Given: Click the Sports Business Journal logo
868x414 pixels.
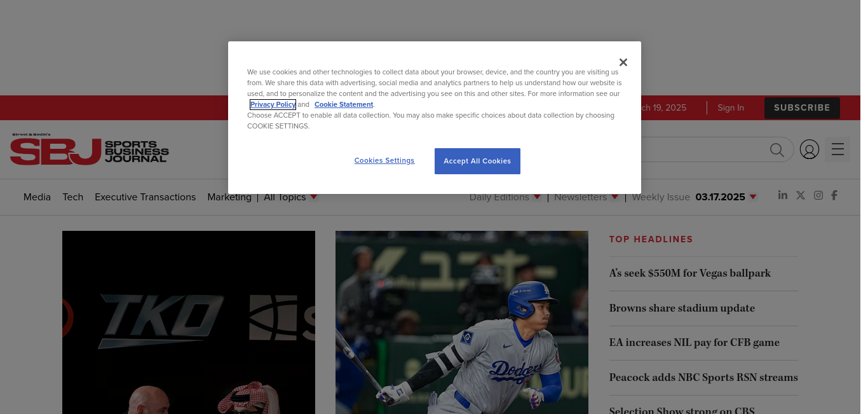Looking at the screenshot, I should click(90, 149).
